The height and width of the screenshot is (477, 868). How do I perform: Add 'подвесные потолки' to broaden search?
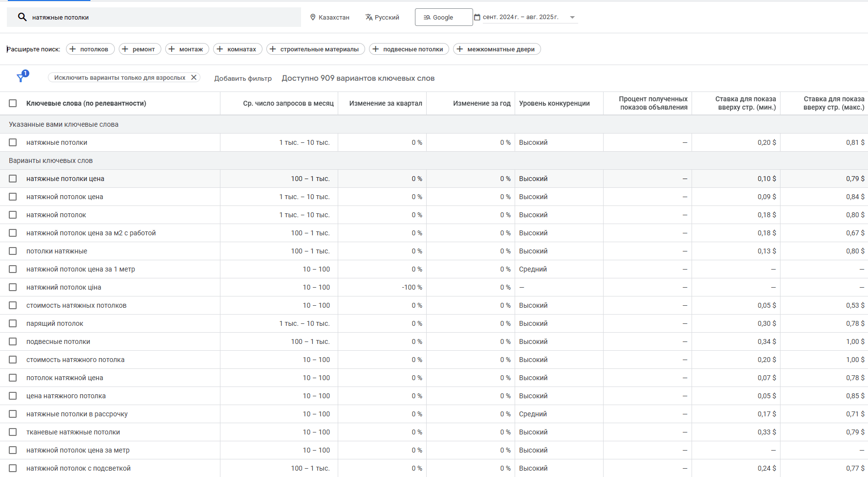click(409, 49)
